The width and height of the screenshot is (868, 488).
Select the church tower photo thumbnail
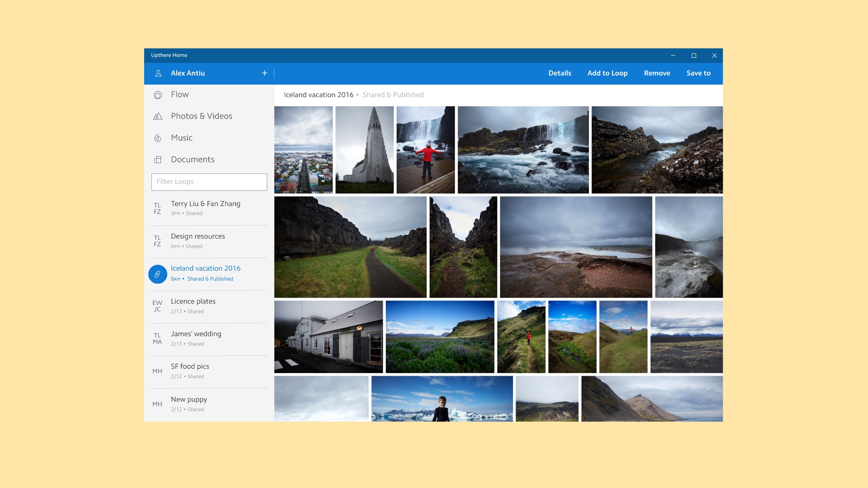(x=365, y=150)
